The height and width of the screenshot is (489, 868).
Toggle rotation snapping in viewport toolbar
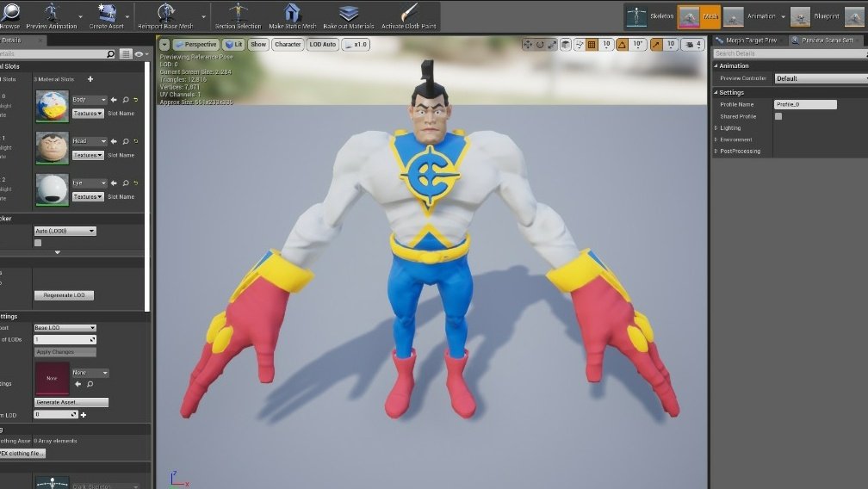pyautogui.click(x=623, y=44)
